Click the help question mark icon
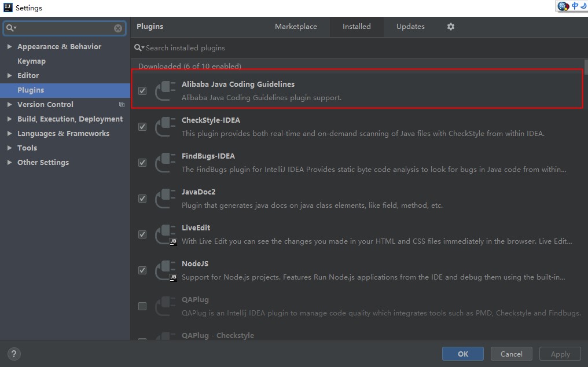The image size is (588, 367). (14, 354)
